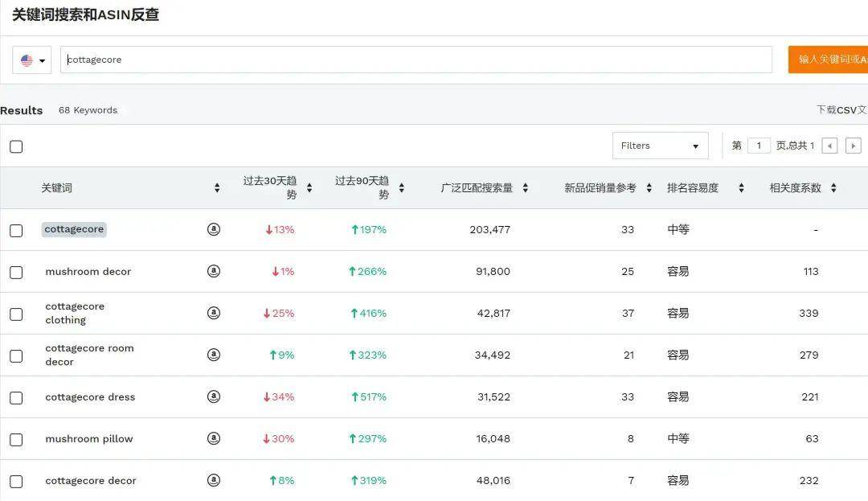This screenshot has width=868, height=501.
Task: Click the orange 输入关键词 search button
Action: coord(829,60)
